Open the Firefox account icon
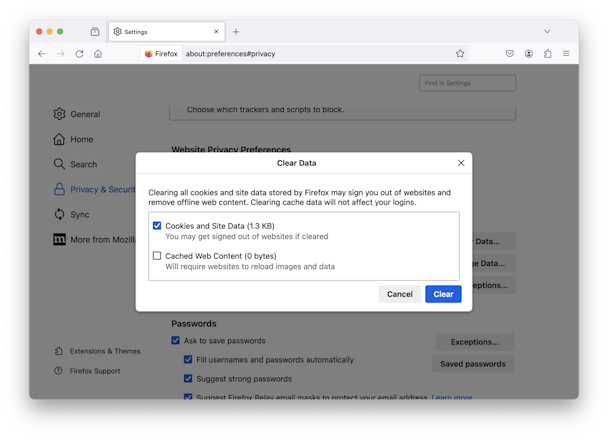The height and width of the screenshot is (438, 608). click(529, 54)
